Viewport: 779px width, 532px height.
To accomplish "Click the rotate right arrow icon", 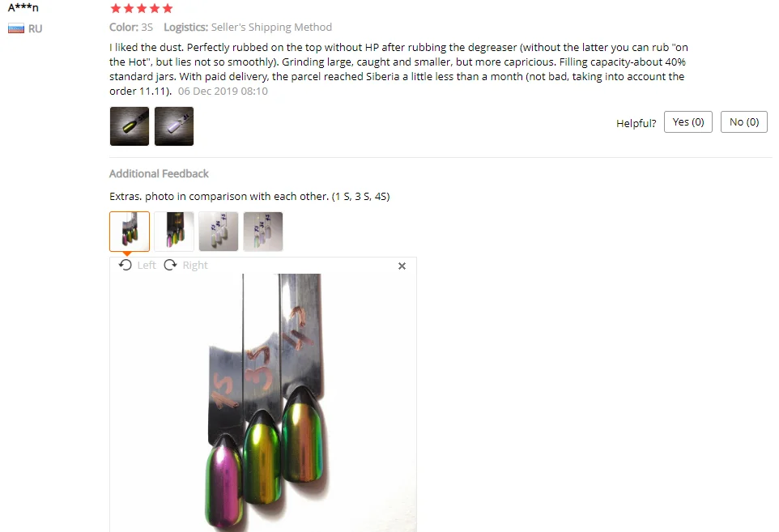I will coord(170,265).
